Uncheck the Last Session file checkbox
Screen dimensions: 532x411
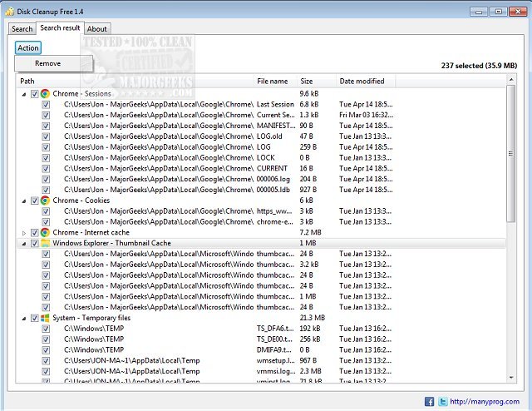(46, 105)
